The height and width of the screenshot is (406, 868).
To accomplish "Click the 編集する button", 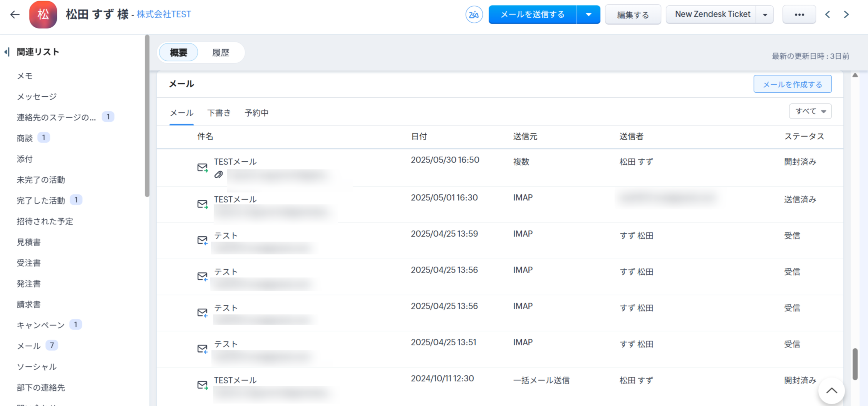I will coord(633,15).
